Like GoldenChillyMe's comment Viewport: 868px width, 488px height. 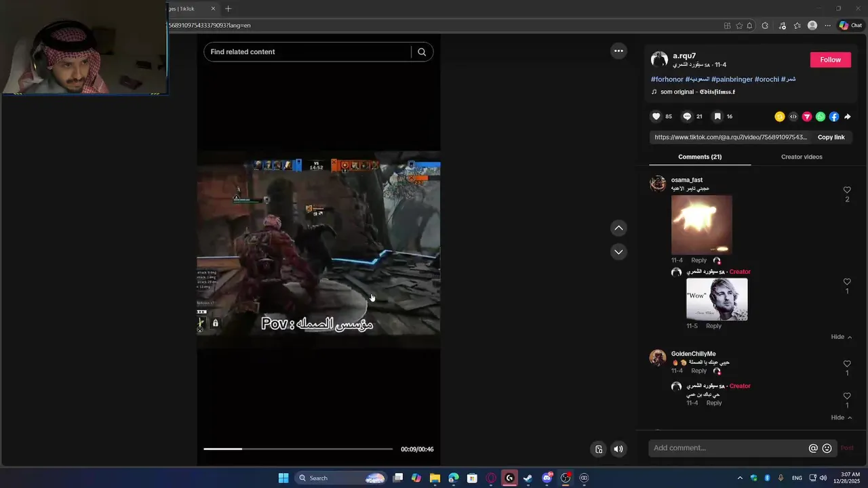(x=847, y=364)
